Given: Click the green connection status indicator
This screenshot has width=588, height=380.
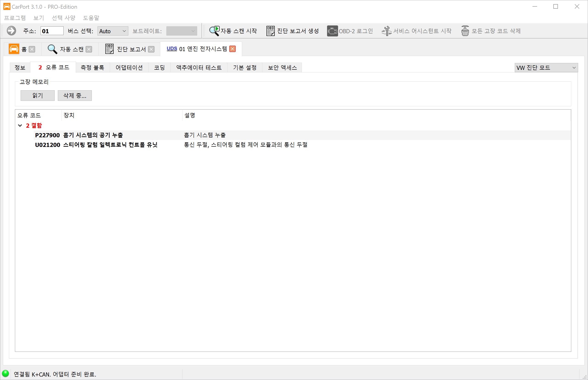Looking at the screenshot, I should pos(6,374).
